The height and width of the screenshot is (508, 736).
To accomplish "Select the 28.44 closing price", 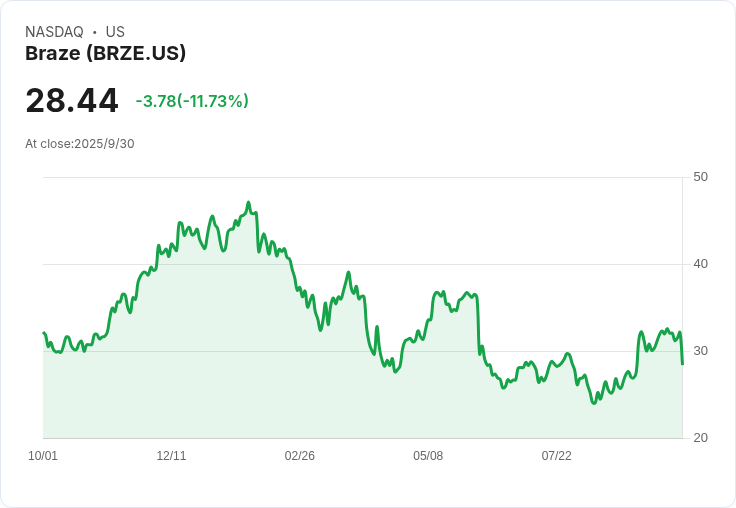I will click(x=71, y=101).
